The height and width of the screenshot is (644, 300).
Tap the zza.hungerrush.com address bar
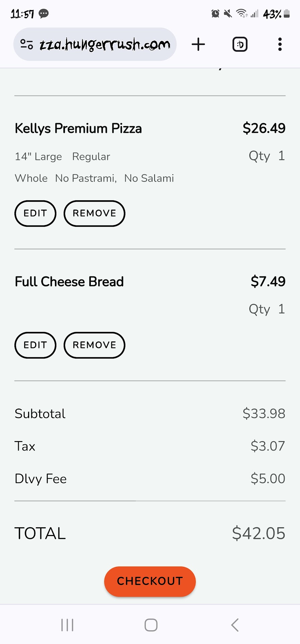[104, 44]
